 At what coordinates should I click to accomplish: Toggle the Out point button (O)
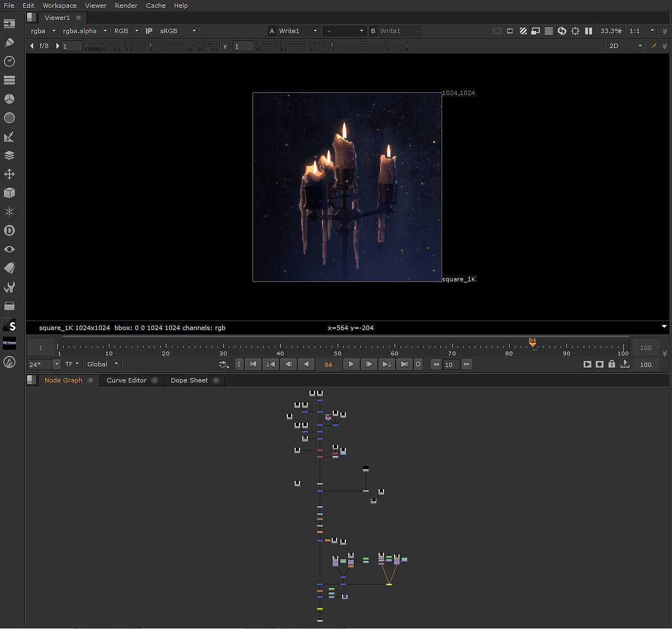(418, 364)
